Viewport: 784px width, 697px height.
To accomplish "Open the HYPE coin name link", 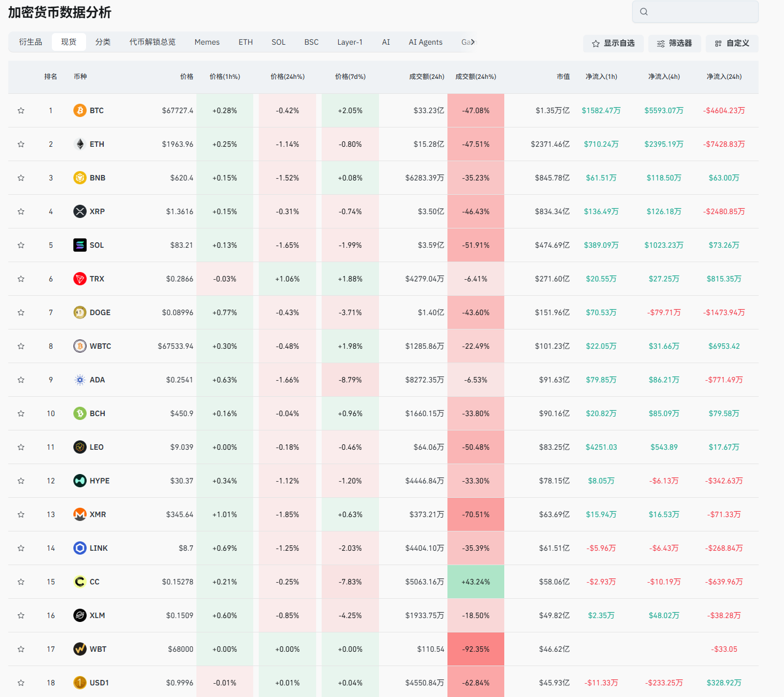I will pyautogui.click(x=99, y=481).
